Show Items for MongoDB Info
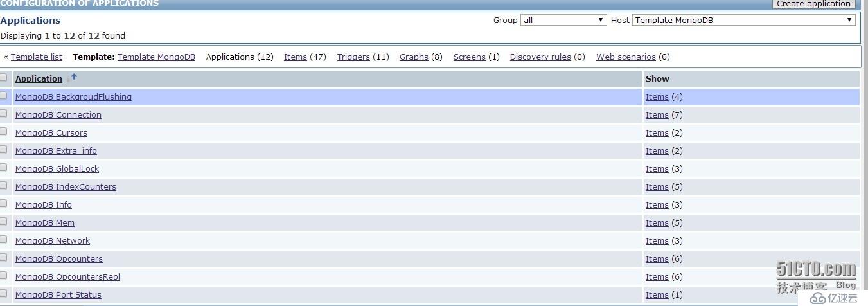The width and height of the screenshot is (868, 306). pyautogui.click(x=657, y=204)
